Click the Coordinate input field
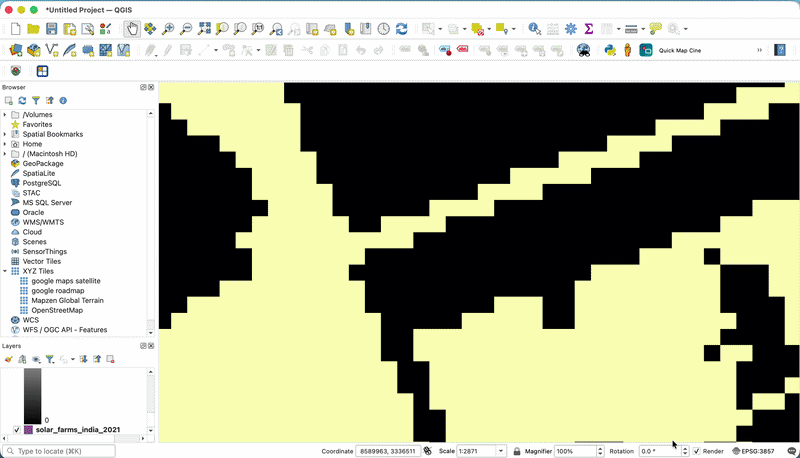Screen dimensions: 800x458 pyautogui.click(x=388, y=451)
